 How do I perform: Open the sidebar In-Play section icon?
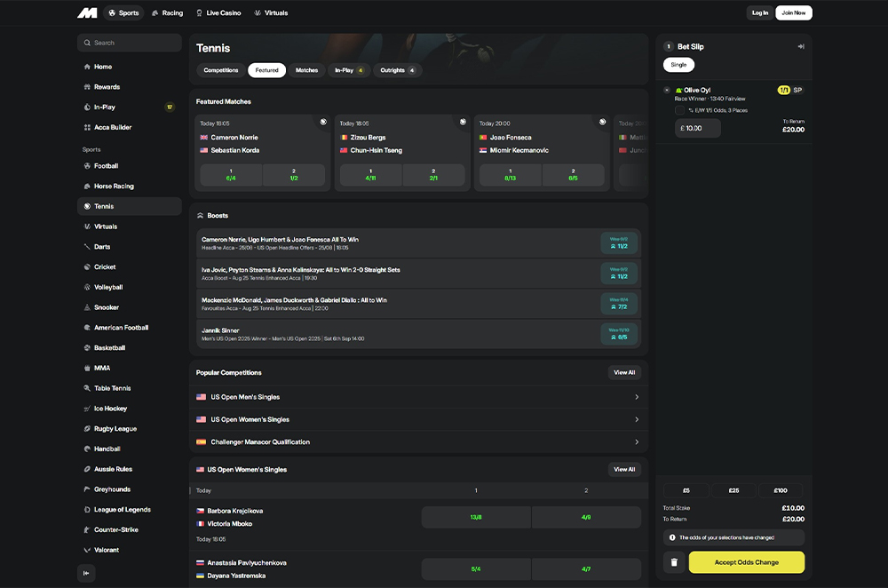click(x=87, y=107)
